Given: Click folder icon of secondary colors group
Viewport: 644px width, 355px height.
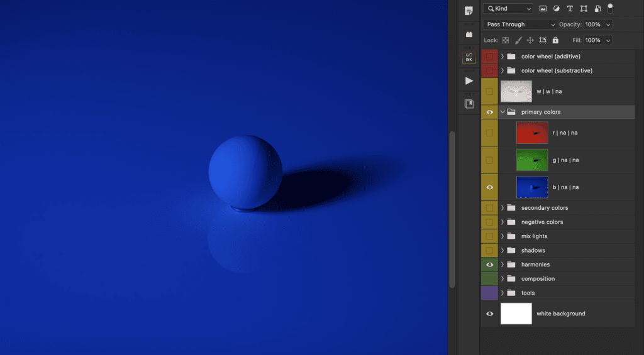Looking at the screenshot, I should tap(511, 208).
